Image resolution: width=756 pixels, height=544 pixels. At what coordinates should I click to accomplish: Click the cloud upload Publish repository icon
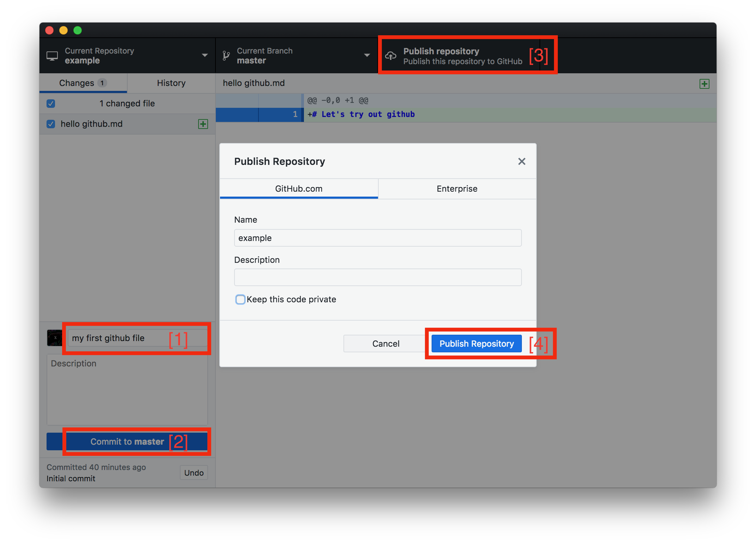391,56
